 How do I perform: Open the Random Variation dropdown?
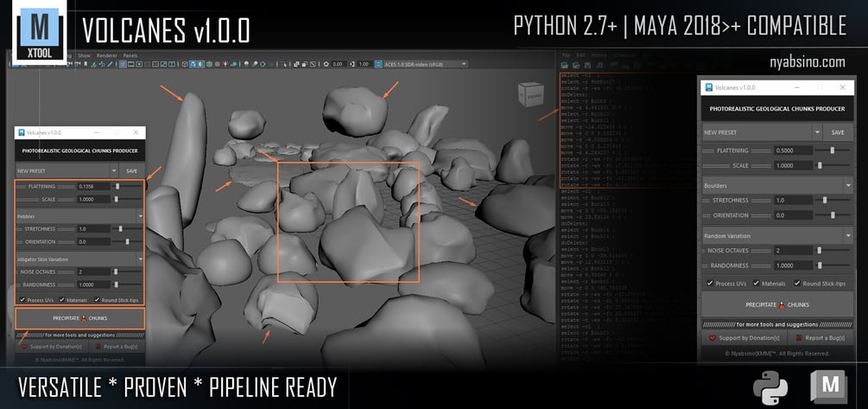[x=777, y=236]
